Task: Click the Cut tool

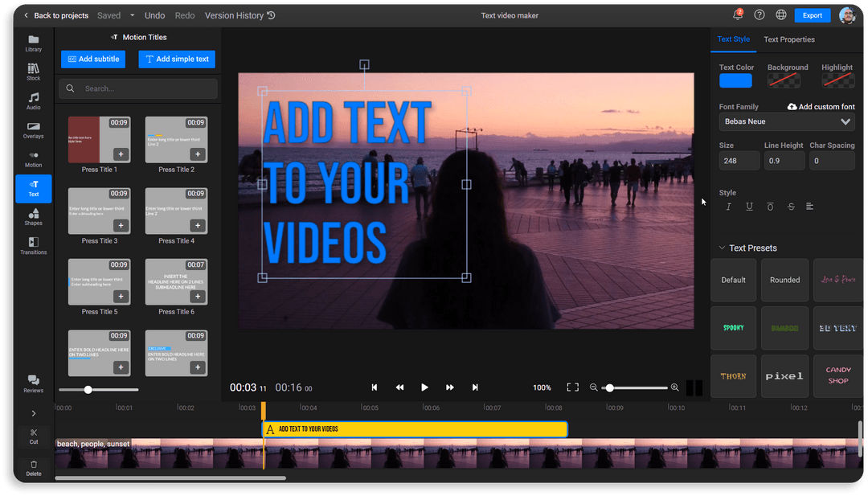Action: pyautogui.click(x=34, y=437)
